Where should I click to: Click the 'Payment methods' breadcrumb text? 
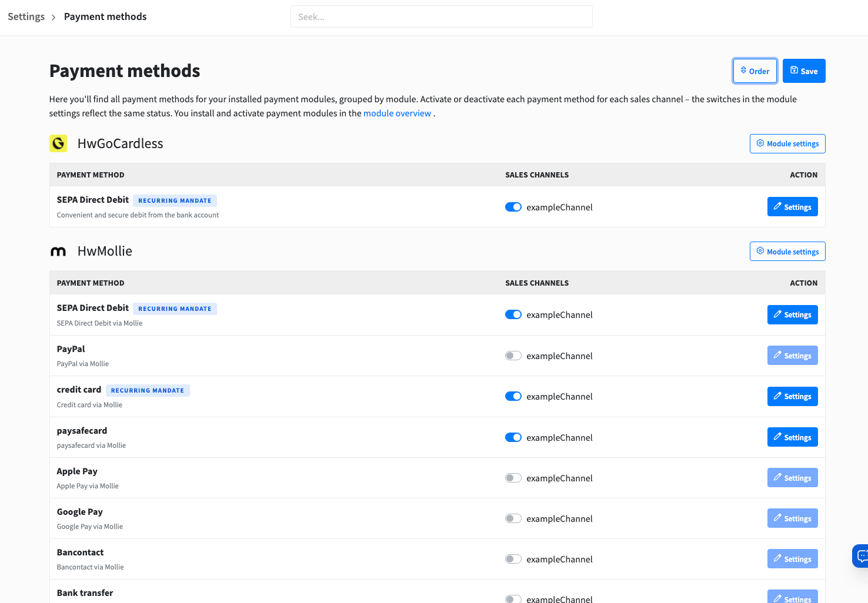pyautogui.click(x=105, y=16)
